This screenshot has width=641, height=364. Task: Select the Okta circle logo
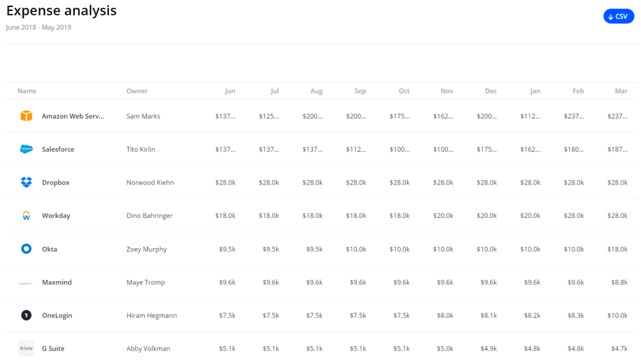point(26,249)
